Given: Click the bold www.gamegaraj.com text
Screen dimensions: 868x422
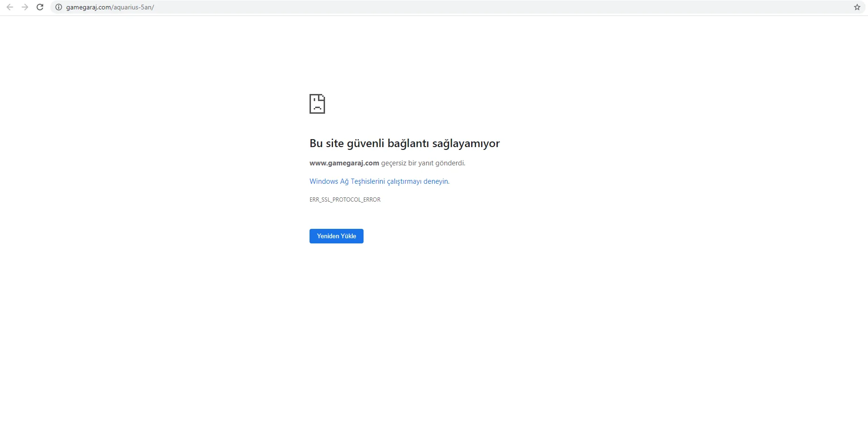Looking at the screenshot, I should click(x=344, y=163).
